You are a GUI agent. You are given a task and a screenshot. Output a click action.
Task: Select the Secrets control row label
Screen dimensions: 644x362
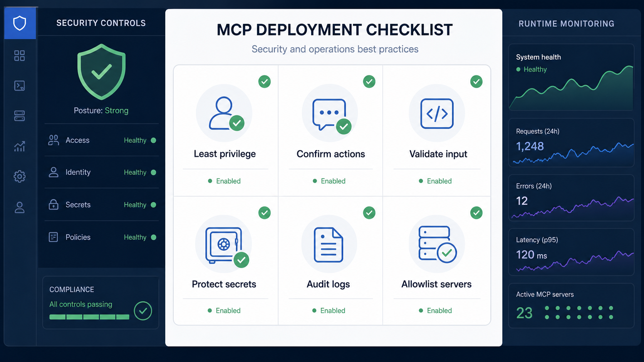(x=78, y=205)
